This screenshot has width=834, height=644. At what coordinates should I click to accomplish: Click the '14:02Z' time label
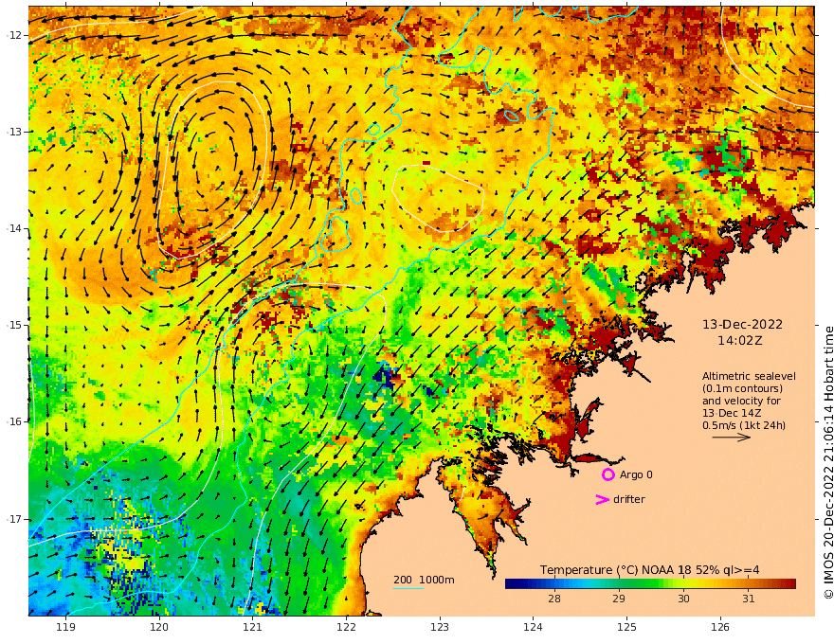pos(740,341)
